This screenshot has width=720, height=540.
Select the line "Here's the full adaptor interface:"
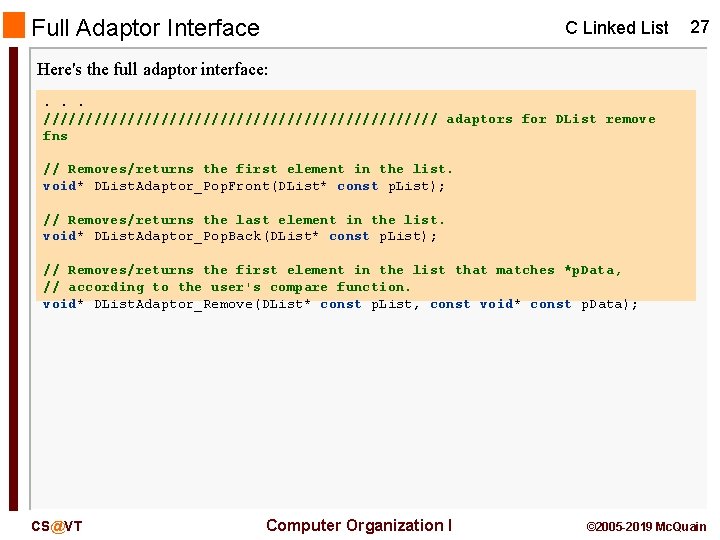click(152, 69)
